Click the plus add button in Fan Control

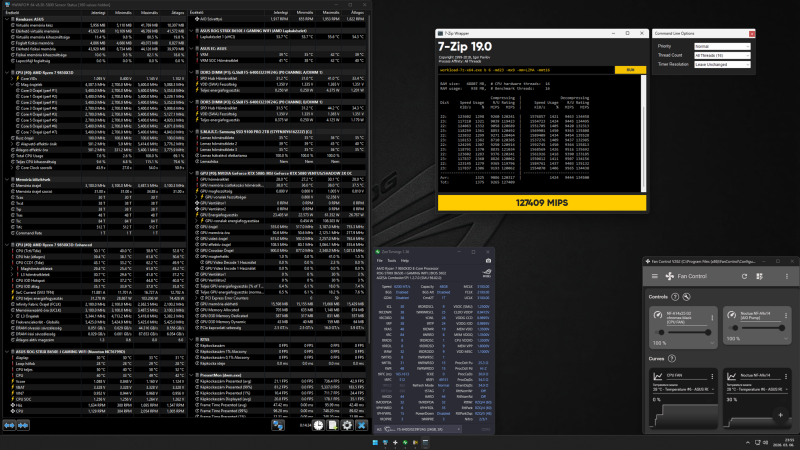click(780, 415)
